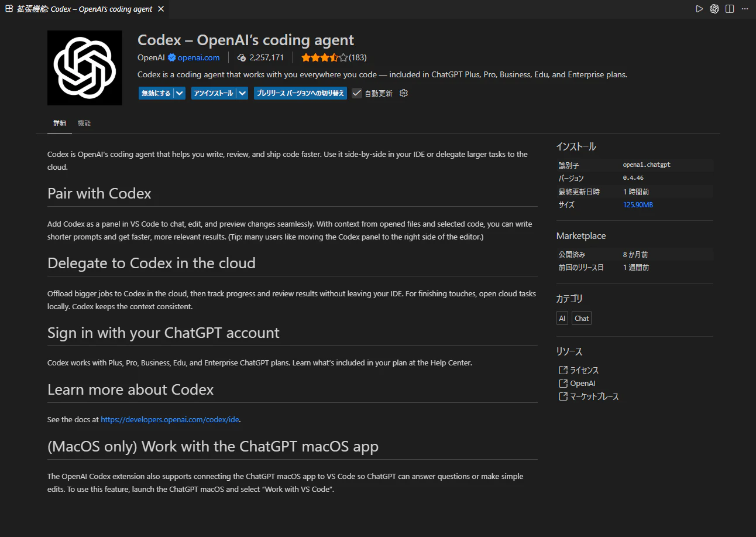The width and height of the screenshot is (756, 537).
Task: Click the heading "Delegate to Codex in the cloud"
Action: pos(152,263)
